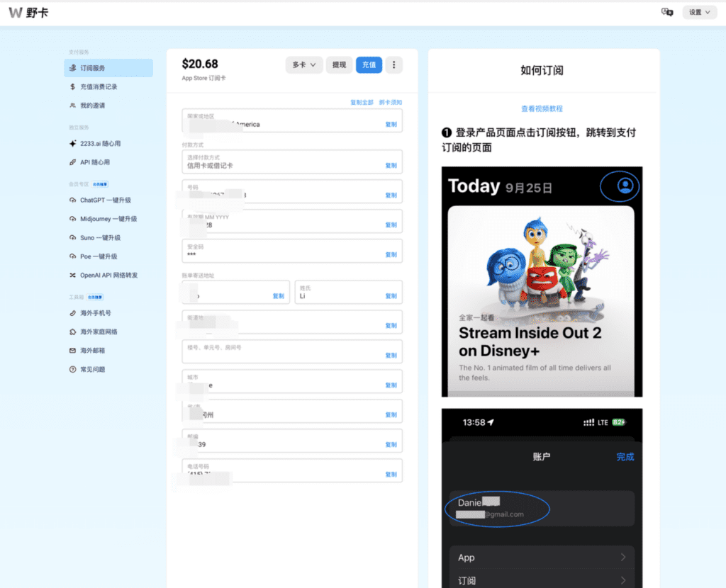Copy the card 号码 field
The height and width of the screenshot is (588, 726).
pos(391,196)
